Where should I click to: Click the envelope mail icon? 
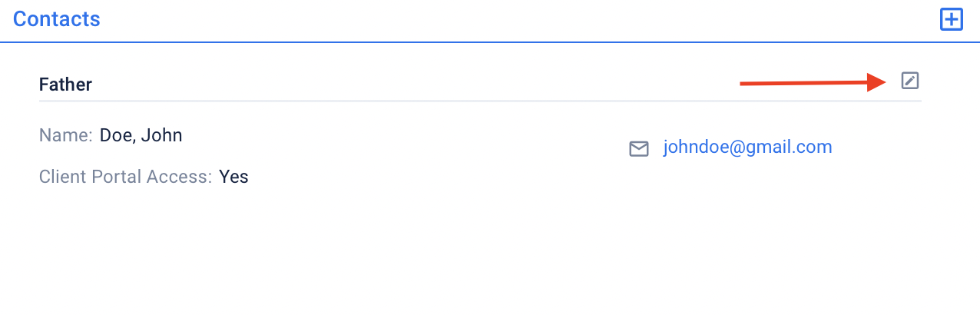click(x=639, y=148)
